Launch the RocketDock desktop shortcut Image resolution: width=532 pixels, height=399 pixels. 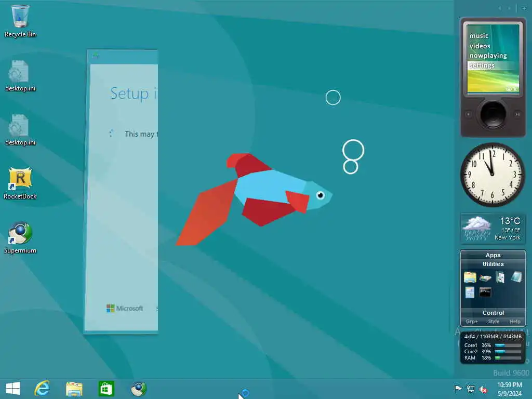(20, 183)
